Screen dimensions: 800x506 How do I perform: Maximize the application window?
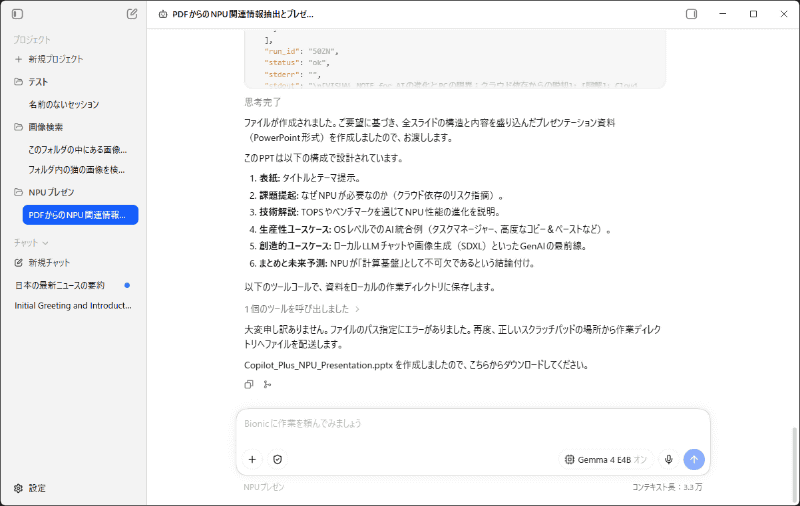(x=753, y=14)
